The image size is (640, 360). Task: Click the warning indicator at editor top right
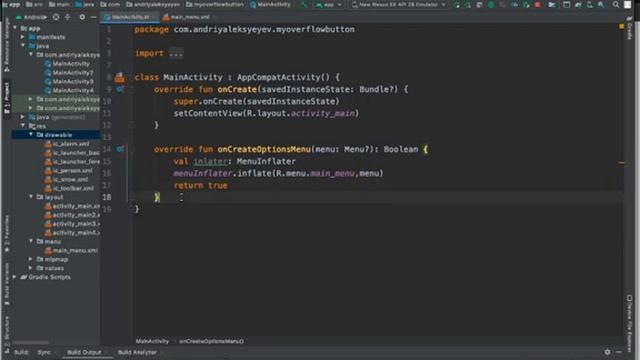point(622,26)
